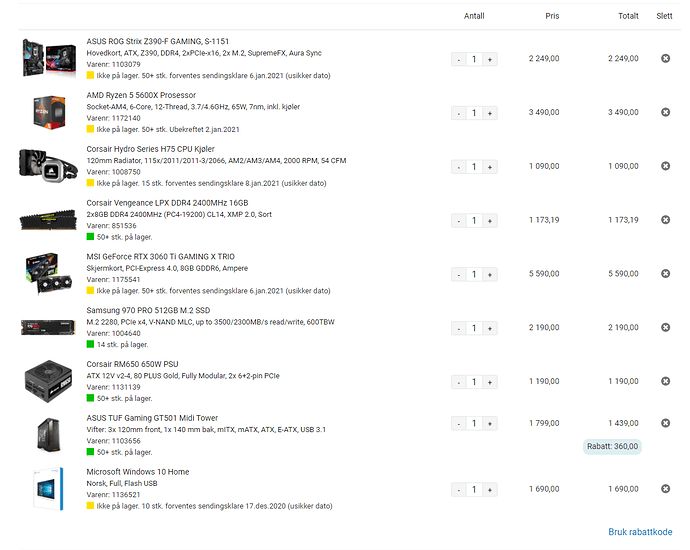Click the Totalt column header
Screen dimensions: 690x550
[x=628, y=16]
